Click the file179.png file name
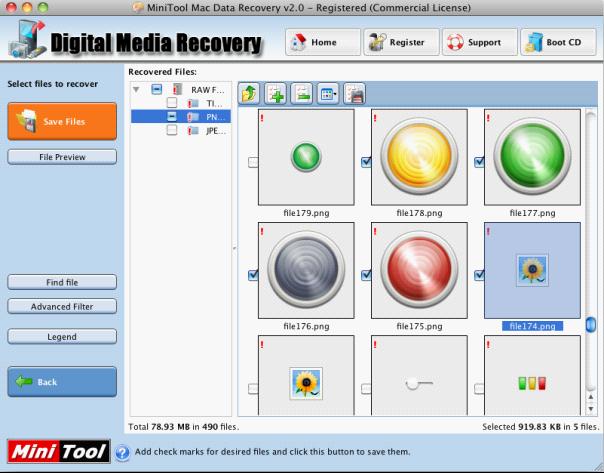Image resolution: width=604 pixels, height=473 pixels. 306,213
